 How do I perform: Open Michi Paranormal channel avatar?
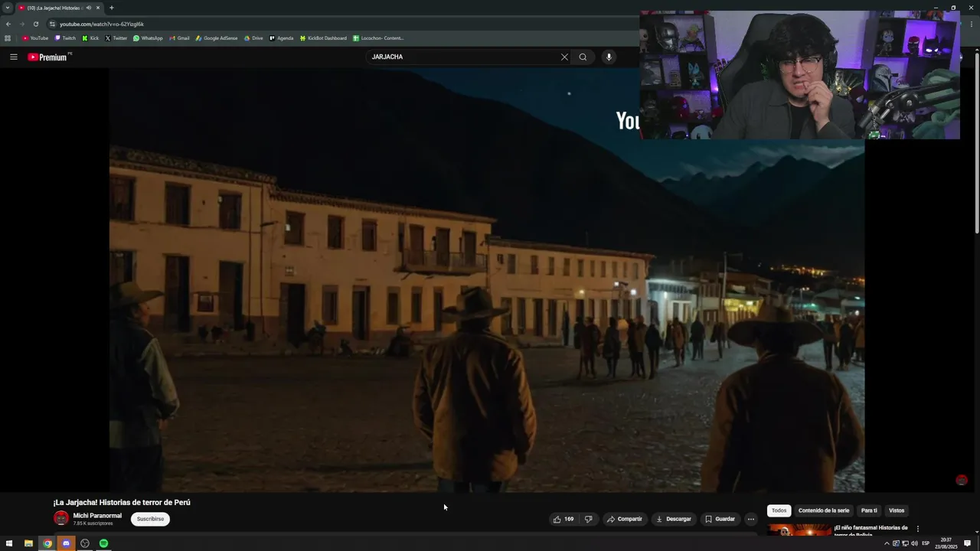pos(61,518)
